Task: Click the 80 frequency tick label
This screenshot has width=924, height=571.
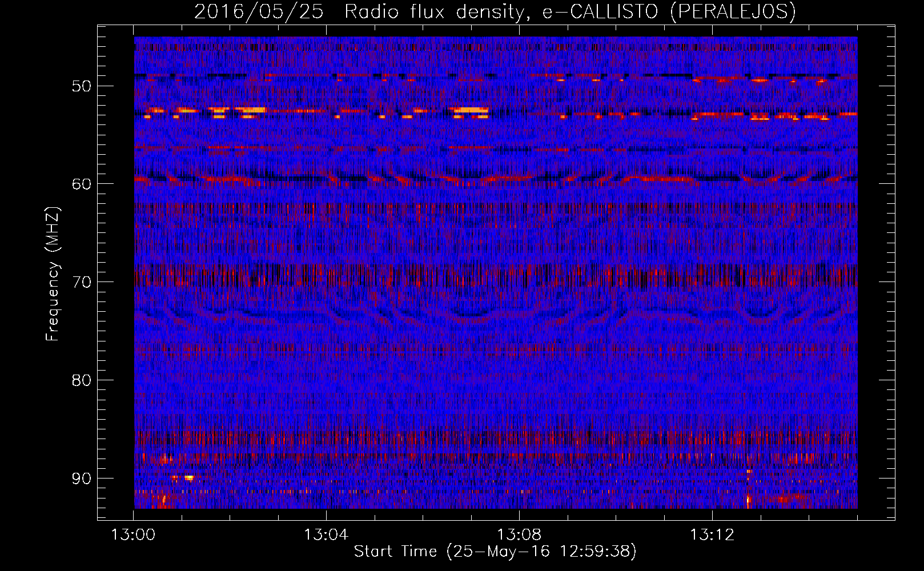Action: pos(82,380)
